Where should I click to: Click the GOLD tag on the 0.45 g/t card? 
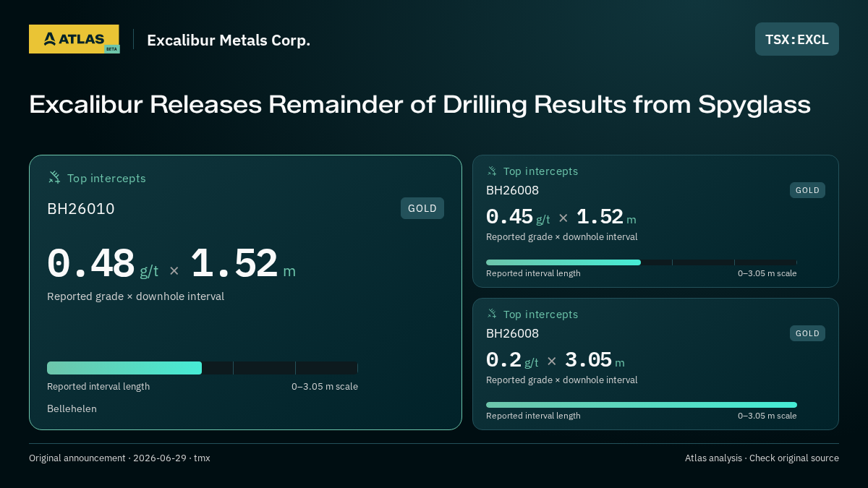click(x=807, y=190)
